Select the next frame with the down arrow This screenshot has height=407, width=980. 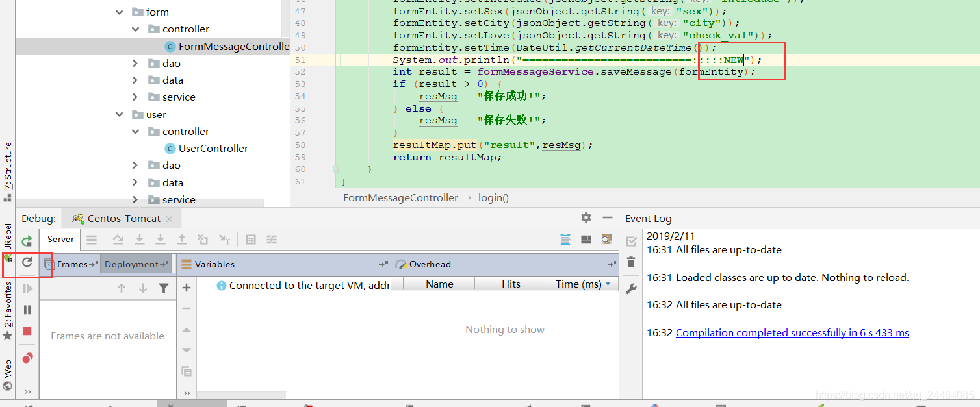pyautogui.click(x=143, y=288)
